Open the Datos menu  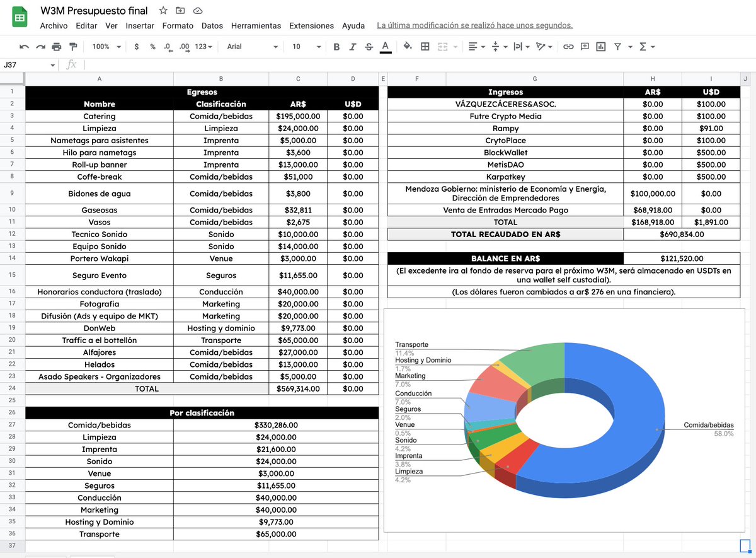point(212,26)
